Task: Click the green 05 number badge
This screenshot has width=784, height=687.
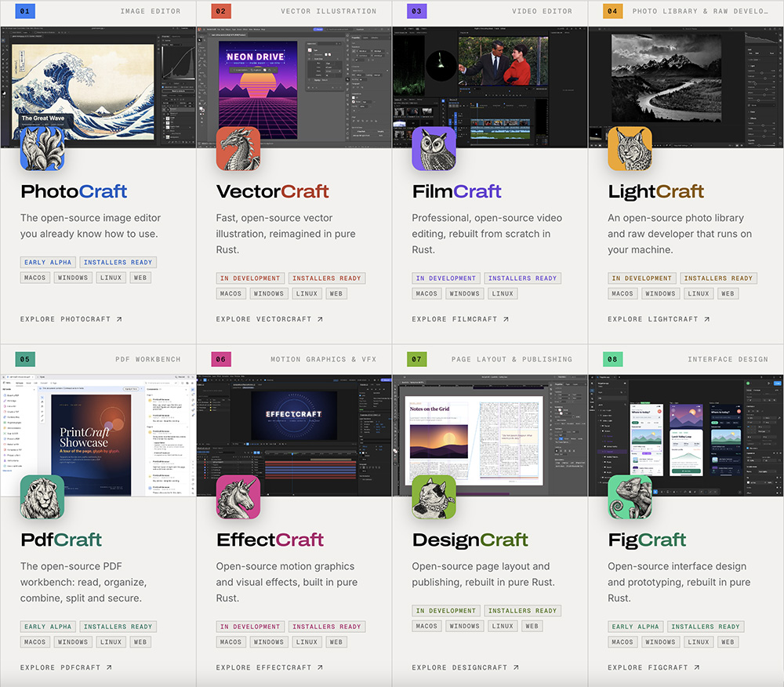Action: coord(25,359)
